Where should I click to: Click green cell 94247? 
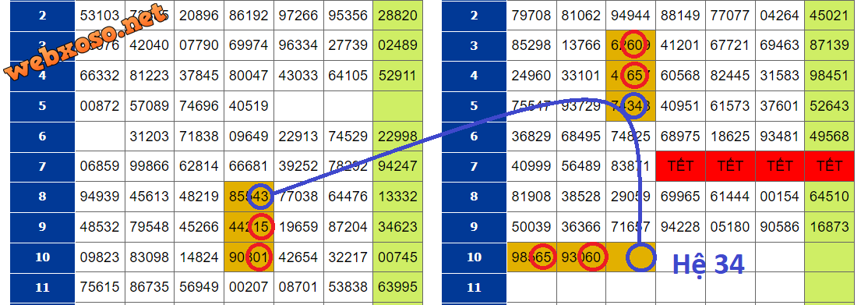pyautogui.click(x=397, y=166)
